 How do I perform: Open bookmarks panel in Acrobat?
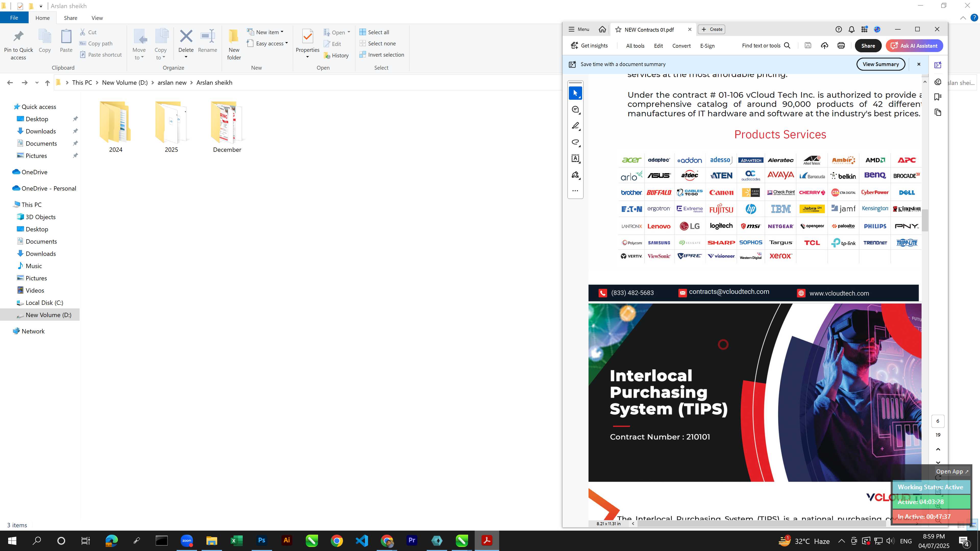(x=938, y=97)
